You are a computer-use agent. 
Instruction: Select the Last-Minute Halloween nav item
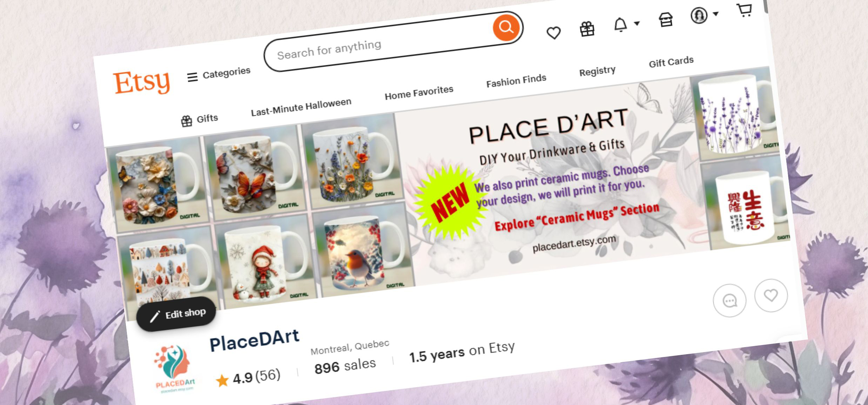(301, 107)
